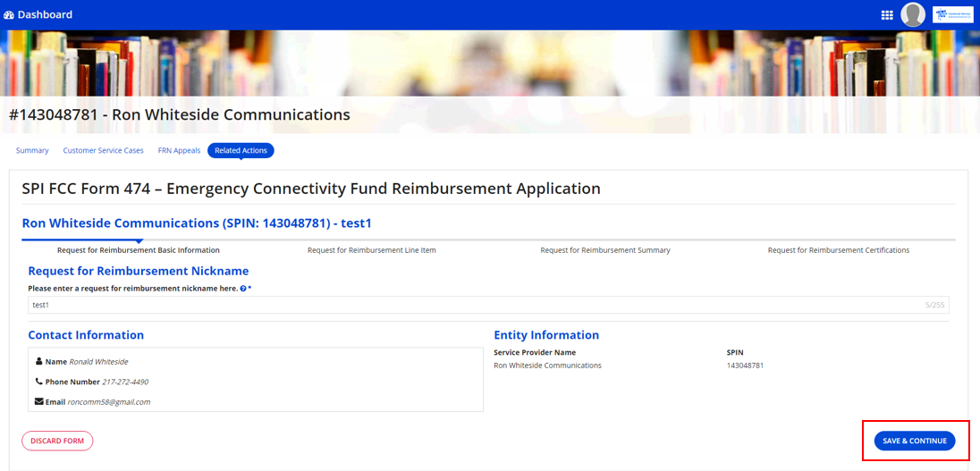
Task: Click the Dashboard gauge icon
Action: pyautogui.click(x=9, y=15)
